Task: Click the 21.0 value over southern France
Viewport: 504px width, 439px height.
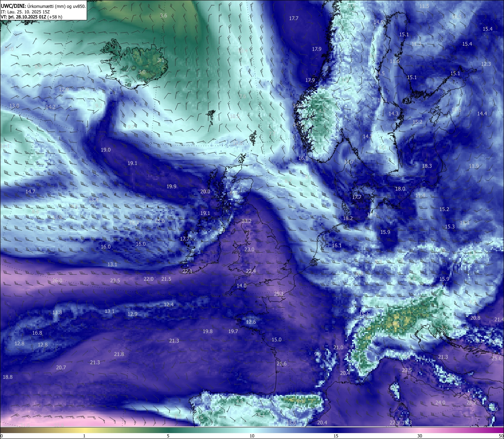Action: (x=338, y=348)
